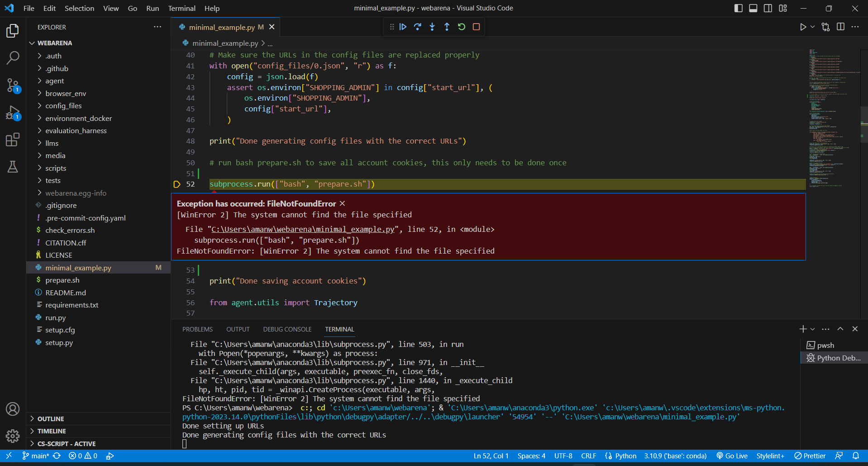
Task: Dismiss the FileNotFoundError exception popup
Action: click(342, 203)
